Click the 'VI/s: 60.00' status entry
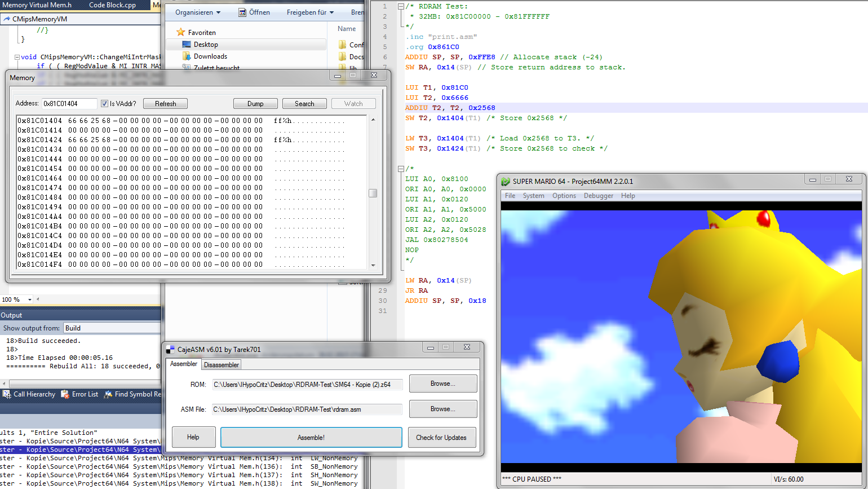This screenshot has height=489, width=868. tap(789, 479)
